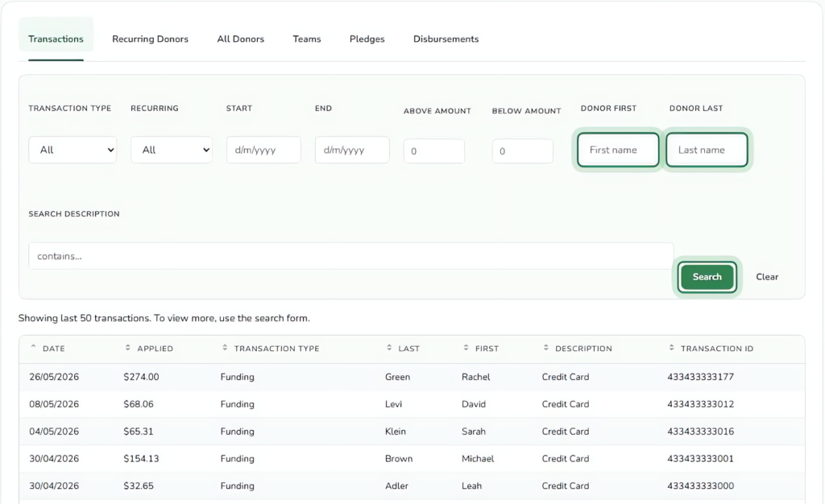The width and height of the screenshot is (825, 504).
Task: Select date cell 08/05/2026
Action: [x=54, y=404]
